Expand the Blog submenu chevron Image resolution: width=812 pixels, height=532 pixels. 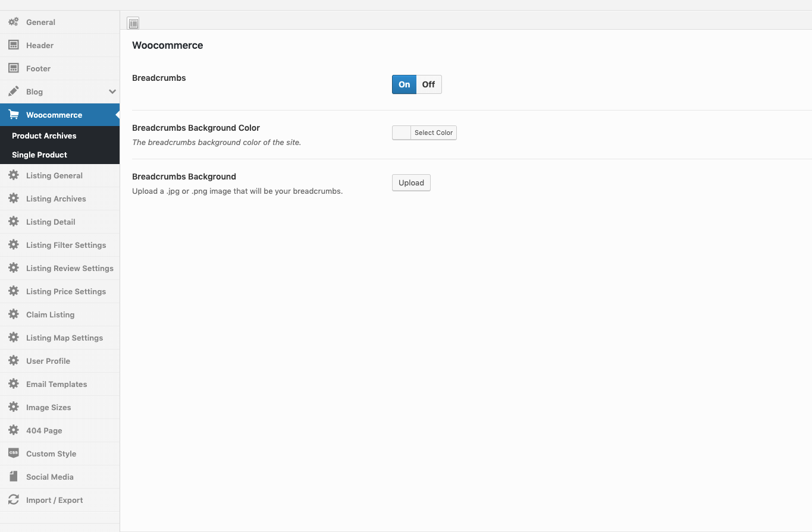(112, 92)
